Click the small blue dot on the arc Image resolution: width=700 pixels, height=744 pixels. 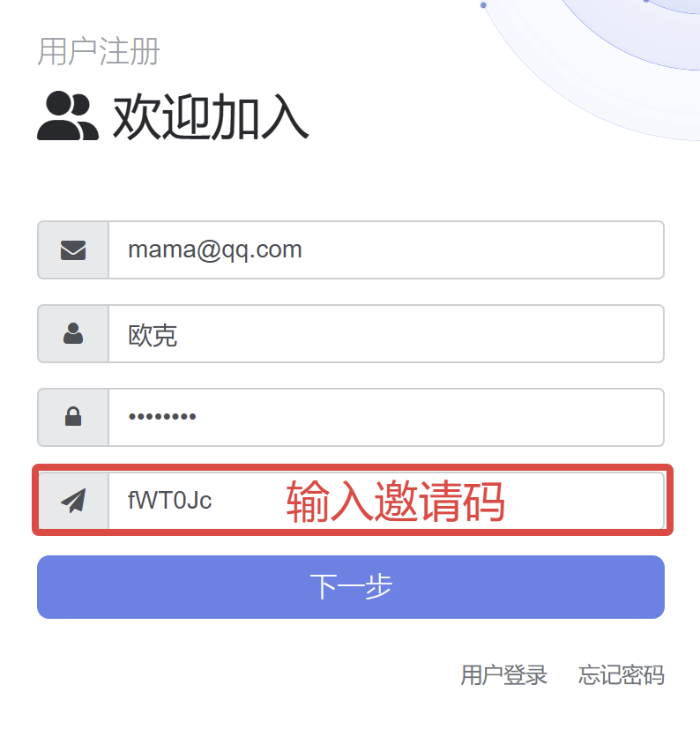(x=483, y=5)
